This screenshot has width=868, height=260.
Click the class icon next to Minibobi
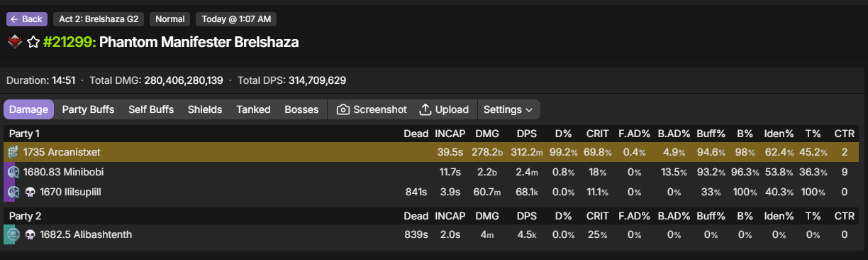tap(12, 172)
